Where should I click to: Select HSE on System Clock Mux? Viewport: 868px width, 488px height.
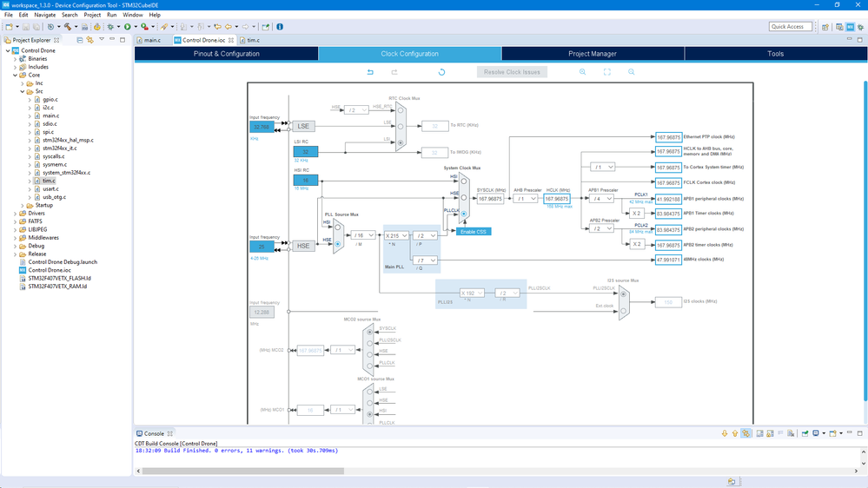point(464,197)
